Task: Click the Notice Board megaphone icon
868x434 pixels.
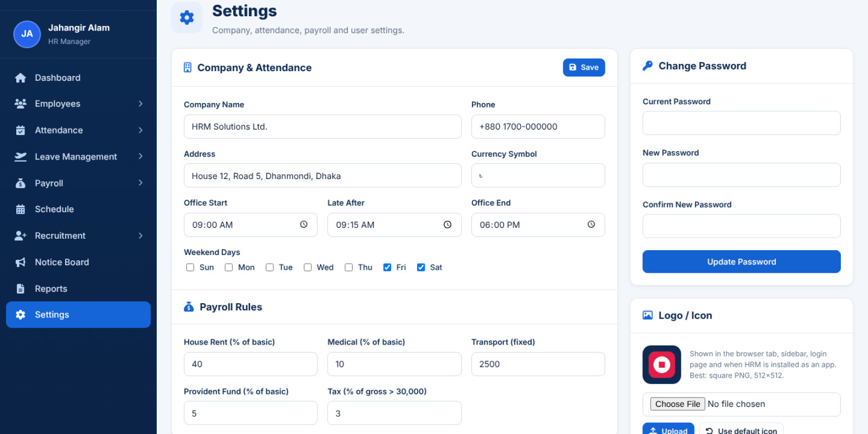Action: pos(21,262)
